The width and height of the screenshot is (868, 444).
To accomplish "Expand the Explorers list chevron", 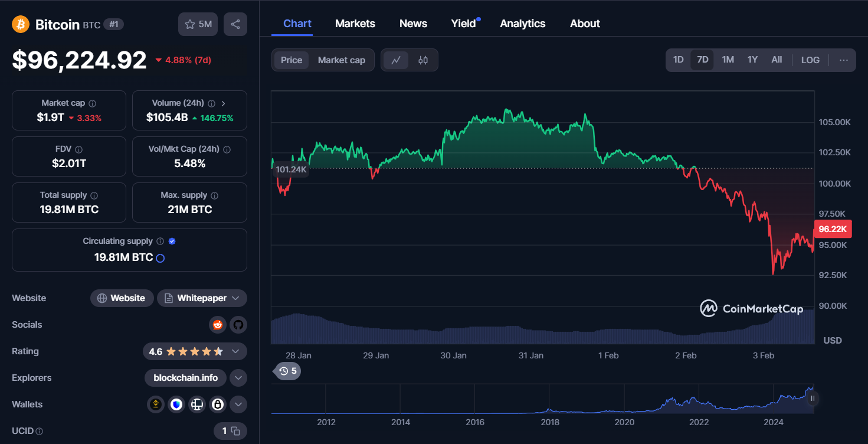I will pyautogui.click(x=238, y=378).
